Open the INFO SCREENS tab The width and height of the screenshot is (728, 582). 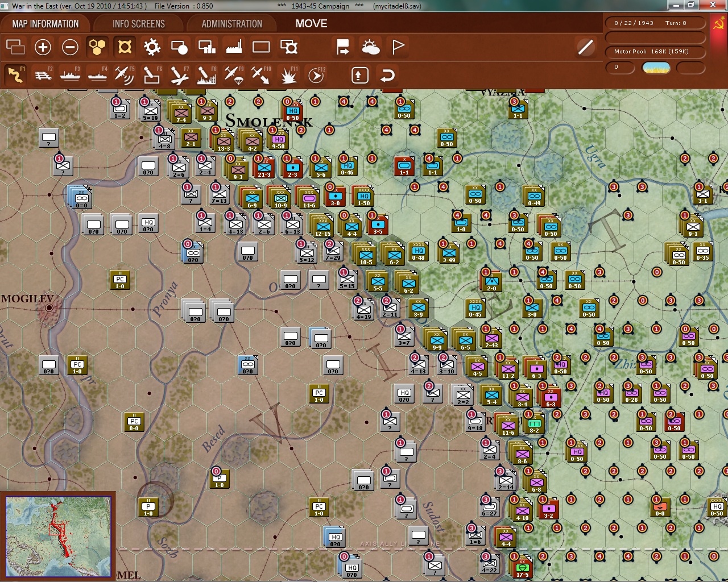(x=139, y=24)
